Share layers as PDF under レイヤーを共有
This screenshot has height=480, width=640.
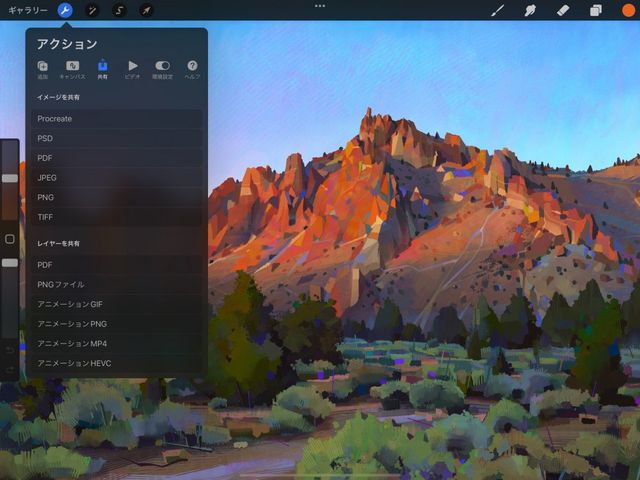tap(117, 265)
